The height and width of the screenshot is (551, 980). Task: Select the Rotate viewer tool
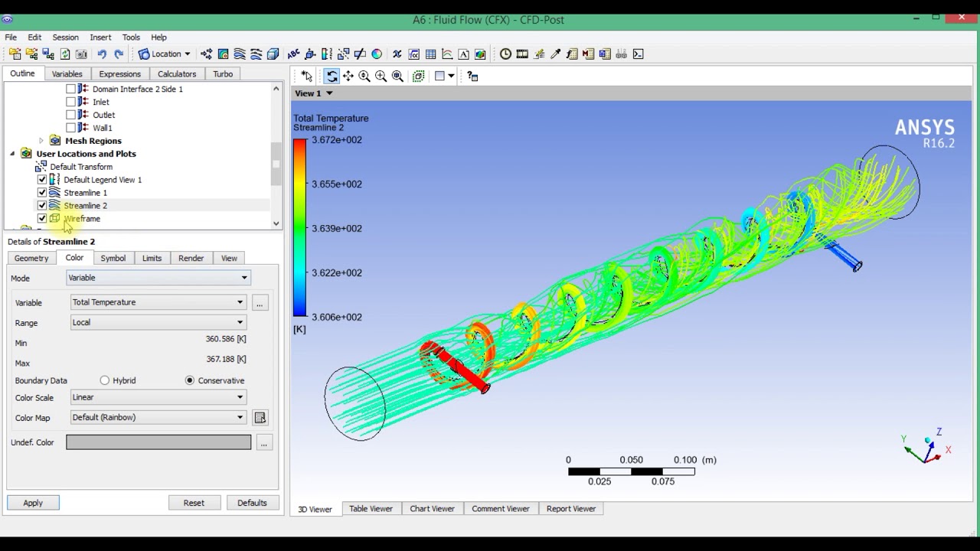coord(332,76)
